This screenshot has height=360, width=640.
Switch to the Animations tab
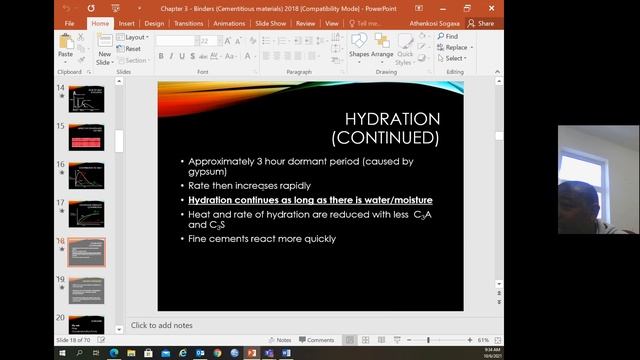coord(229,24)
